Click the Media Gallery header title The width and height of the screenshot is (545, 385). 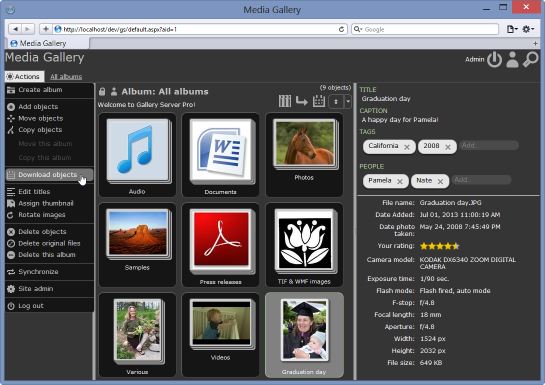[x=44, y=58]
